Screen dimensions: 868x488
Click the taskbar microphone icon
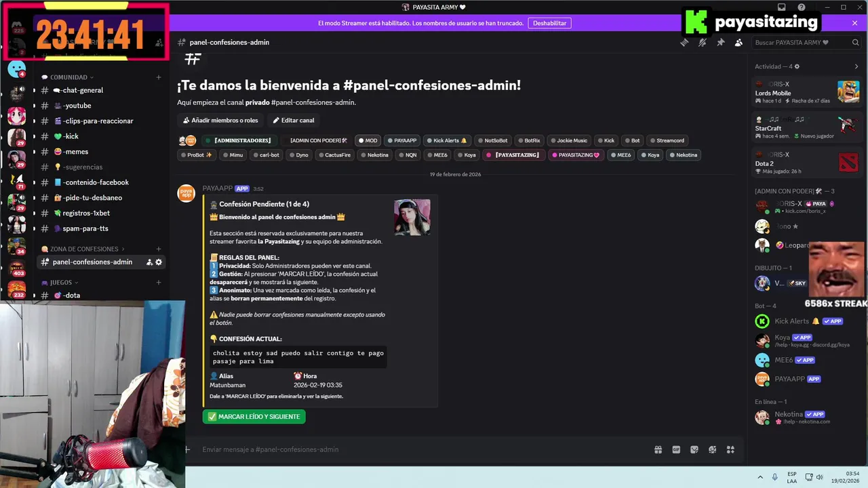(x=775, y=477)
